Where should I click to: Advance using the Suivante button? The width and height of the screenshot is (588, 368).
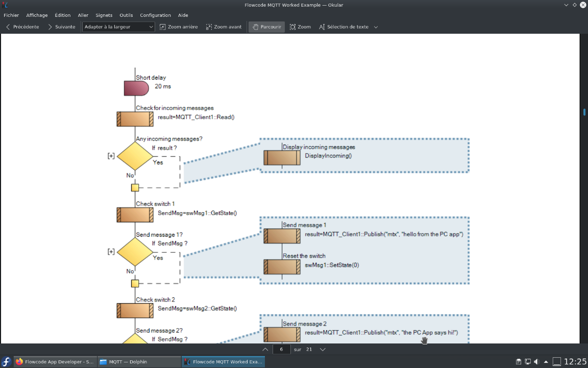click(x=61, y=27)
